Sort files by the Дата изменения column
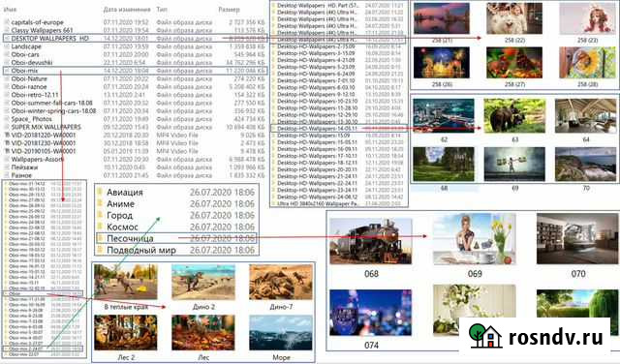This screenshot has width=620, height=364. coord(127,9)
